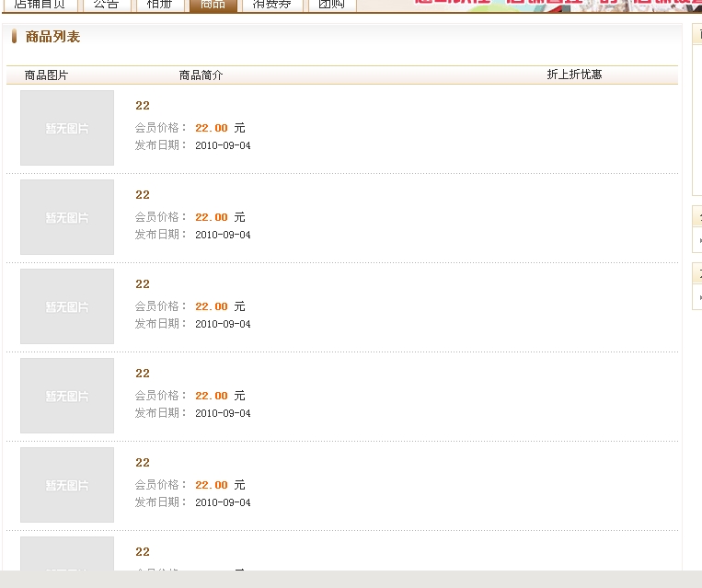Click the 折上折优惠 column header
The image size is (702, 588).
coord(574,75)
